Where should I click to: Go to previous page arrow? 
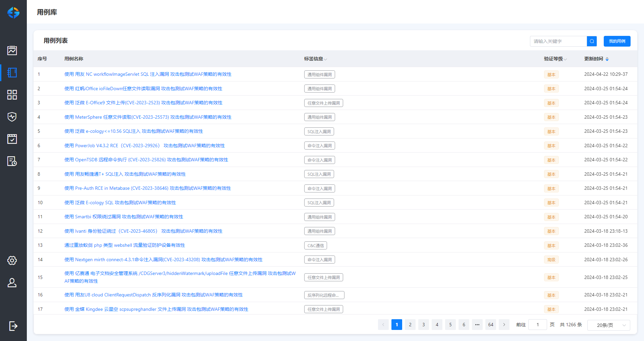(x=383, y=325)
